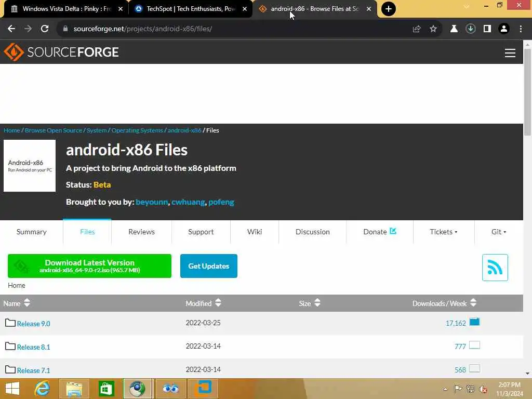Open Internet Explorer from taskbar
Viewport: 532px width, 399px height.
pyautogui.click(x=43, y=389)
